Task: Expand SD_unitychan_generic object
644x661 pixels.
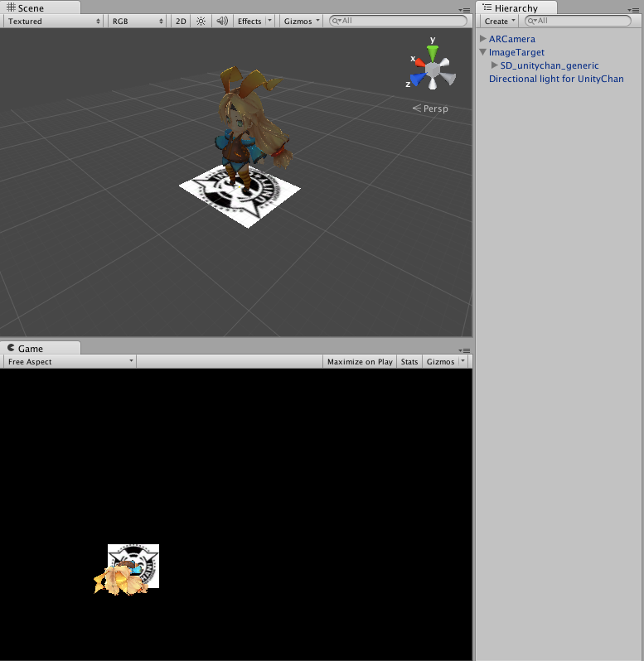Action: [x=495, y=65]
